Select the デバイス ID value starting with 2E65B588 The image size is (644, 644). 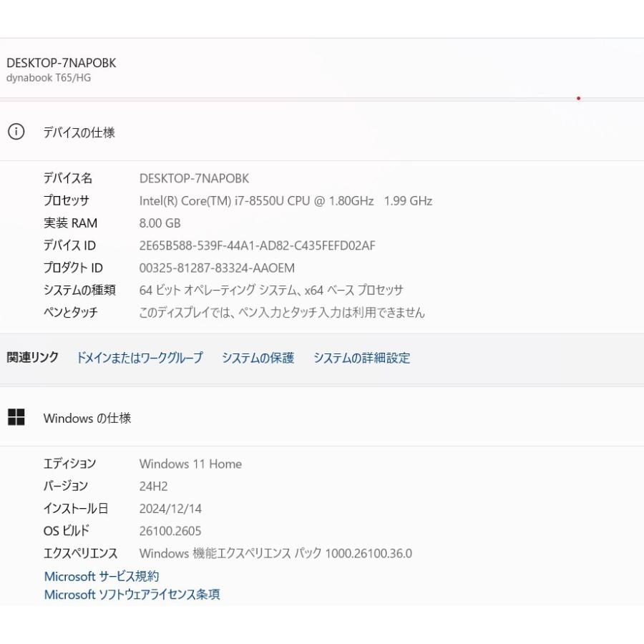(x=257, y=245)
